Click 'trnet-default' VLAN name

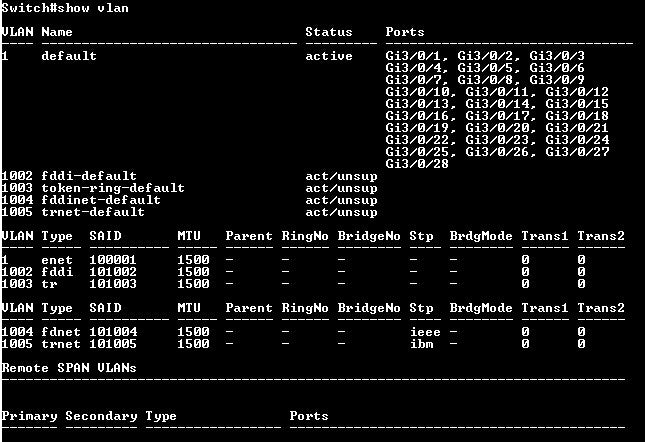click(93, 212)
